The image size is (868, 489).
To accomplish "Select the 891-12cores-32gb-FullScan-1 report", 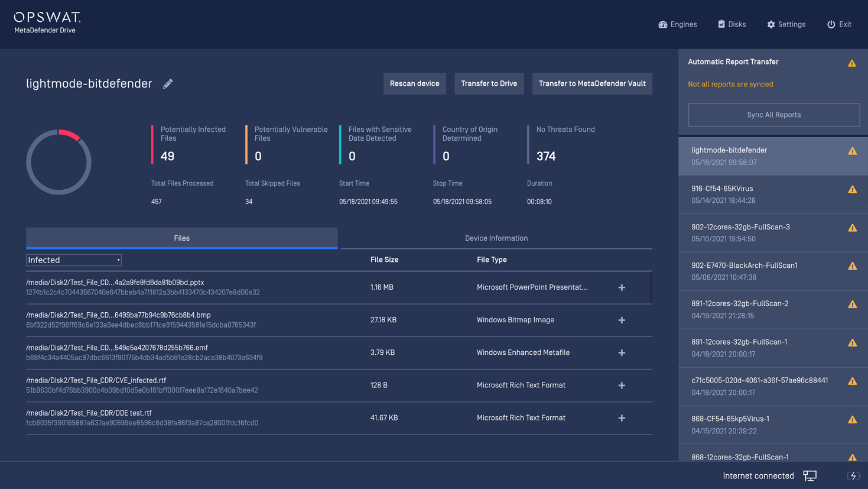I will pos(773,348).
